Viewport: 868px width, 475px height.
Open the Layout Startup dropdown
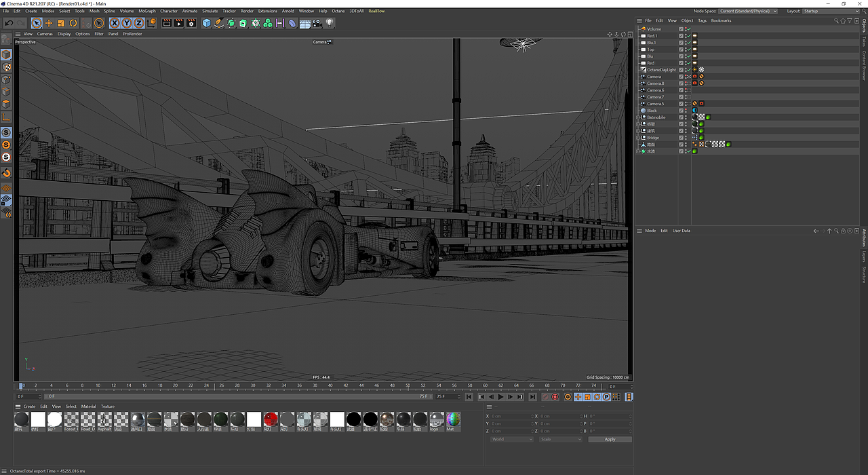point(830,11)
